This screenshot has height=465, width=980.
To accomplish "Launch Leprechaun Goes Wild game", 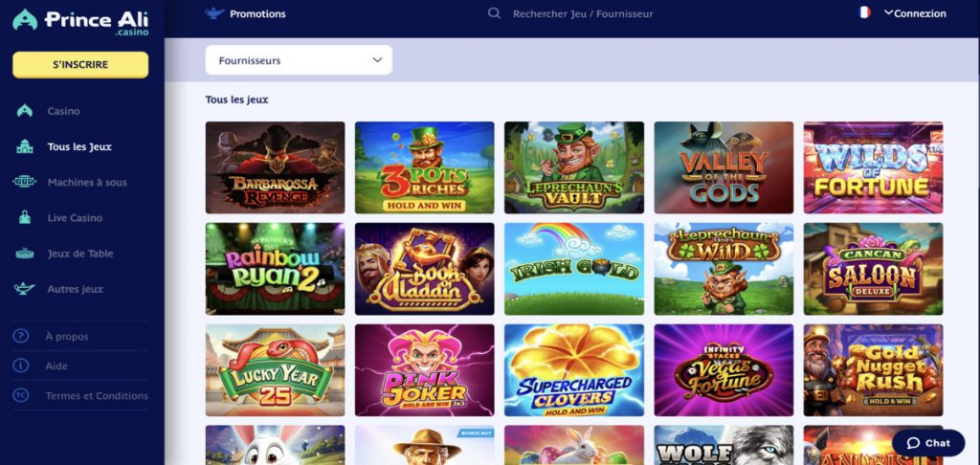I will (x=724, y=269).
